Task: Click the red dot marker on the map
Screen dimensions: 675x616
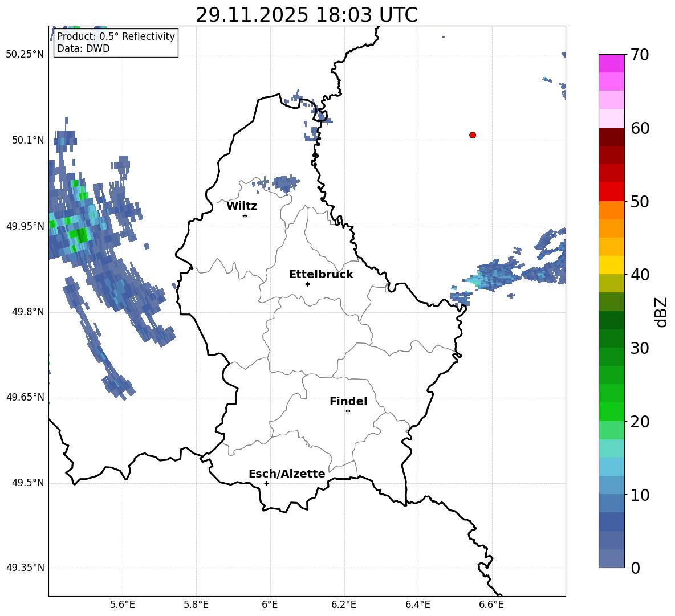Action: 472,135
